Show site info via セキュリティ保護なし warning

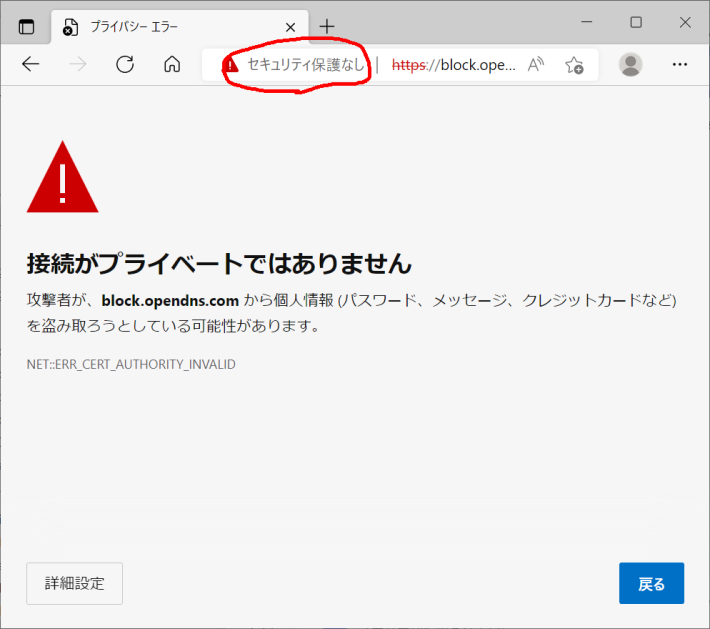click(295, 65)
